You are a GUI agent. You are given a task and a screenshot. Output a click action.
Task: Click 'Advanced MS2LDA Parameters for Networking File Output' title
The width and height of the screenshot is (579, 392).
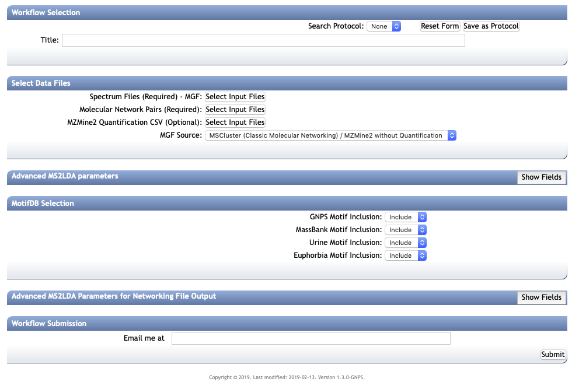tap(114, 296)
